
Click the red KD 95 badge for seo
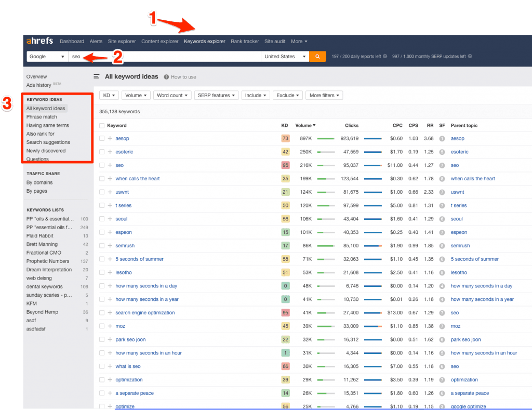(x=285, y=165)
